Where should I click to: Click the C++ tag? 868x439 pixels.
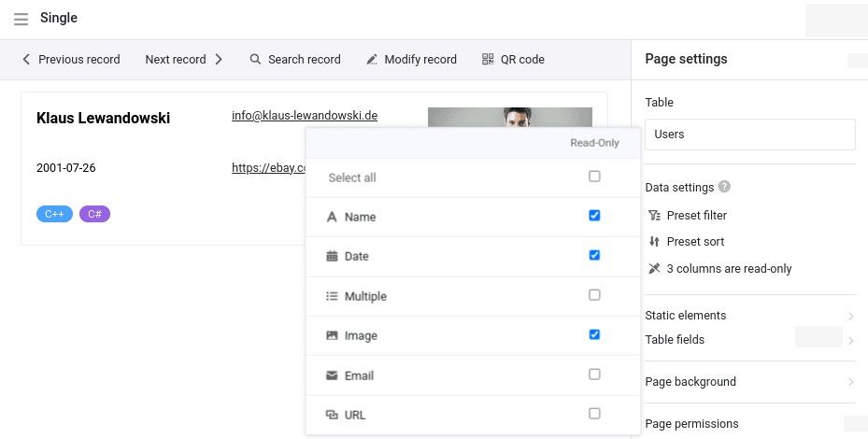(x=54, y=214)
